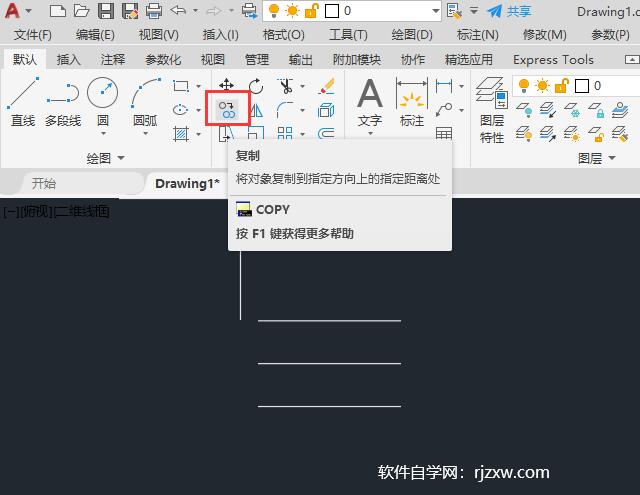Select the Text (文字) tool
The height and width of the screenshot is (495, 640).
(370, 101)
